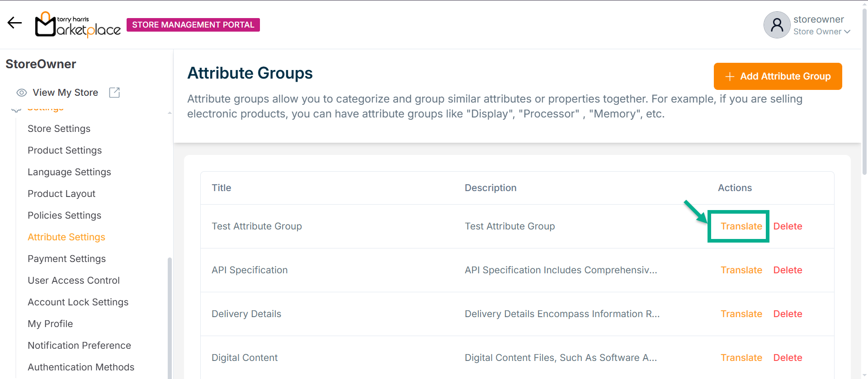Click the Marketplace logo
This screenshot has height=379, width=868.
(x=78, y=24)
